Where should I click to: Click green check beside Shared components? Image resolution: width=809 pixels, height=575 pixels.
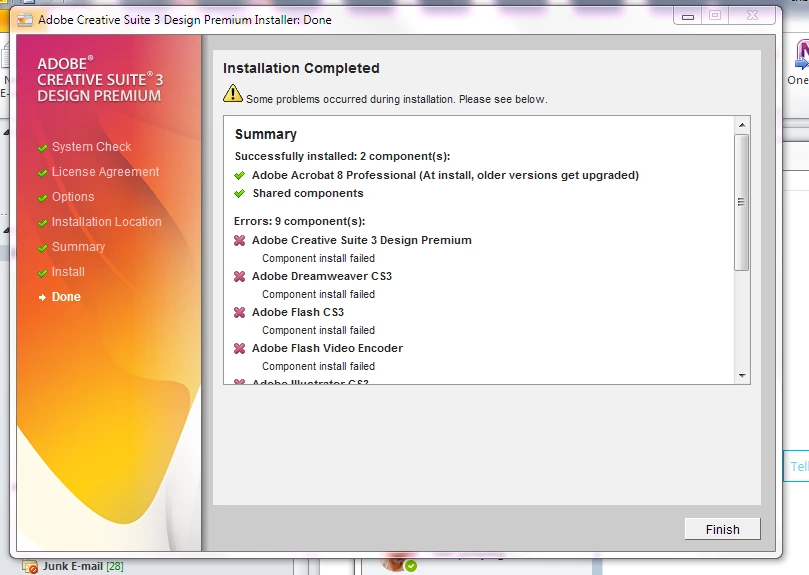pos(239,194)
